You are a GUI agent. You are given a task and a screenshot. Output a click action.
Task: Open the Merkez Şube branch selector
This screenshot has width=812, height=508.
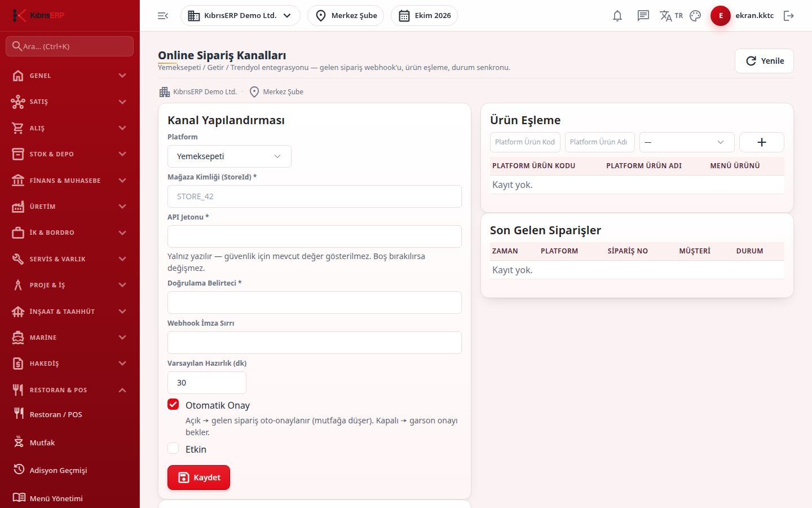(346, 16)
